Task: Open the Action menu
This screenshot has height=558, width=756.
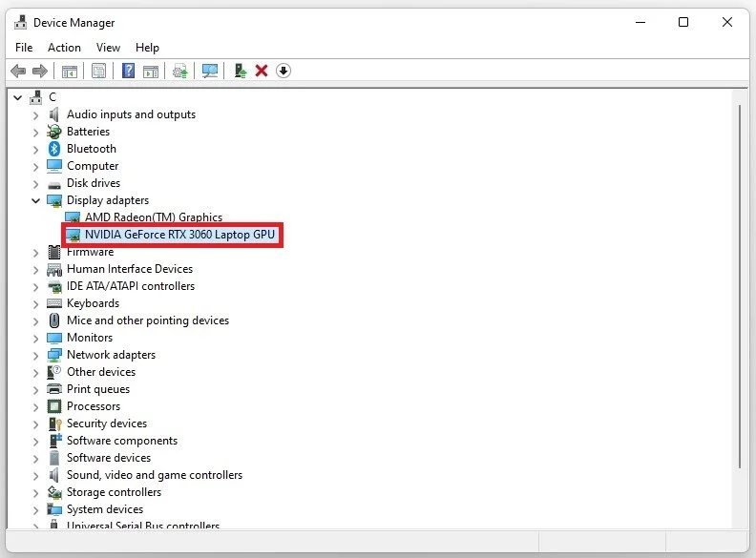Action: point(64,48)
